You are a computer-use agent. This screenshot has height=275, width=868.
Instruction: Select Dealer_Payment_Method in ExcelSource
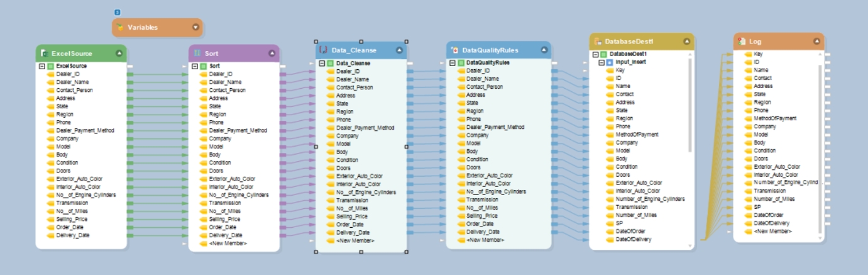(85, 130)
